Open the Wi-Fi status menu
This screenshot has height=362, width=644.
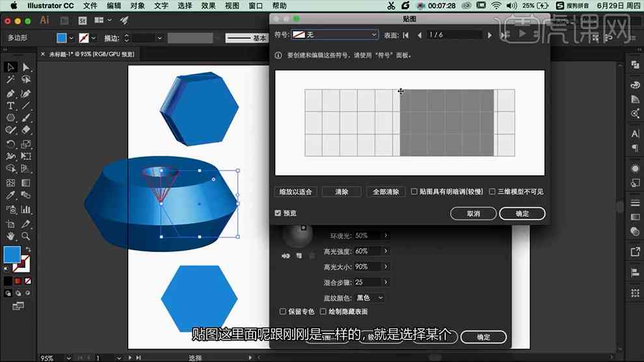click(496, 6)
